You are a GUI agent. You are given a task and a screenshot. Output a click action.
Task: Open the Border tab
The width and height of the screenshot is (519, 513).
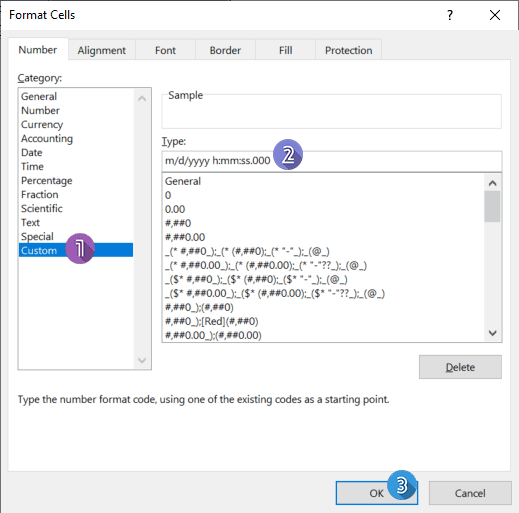(225, 50)
